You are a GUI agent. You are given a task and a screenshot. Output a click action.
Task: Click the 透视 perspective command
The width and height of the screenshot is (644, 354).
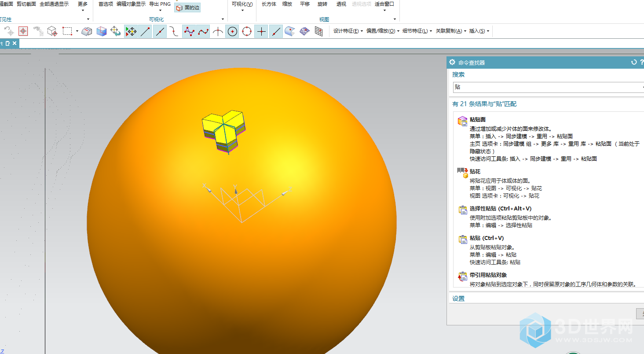click(x=341, y=4)
